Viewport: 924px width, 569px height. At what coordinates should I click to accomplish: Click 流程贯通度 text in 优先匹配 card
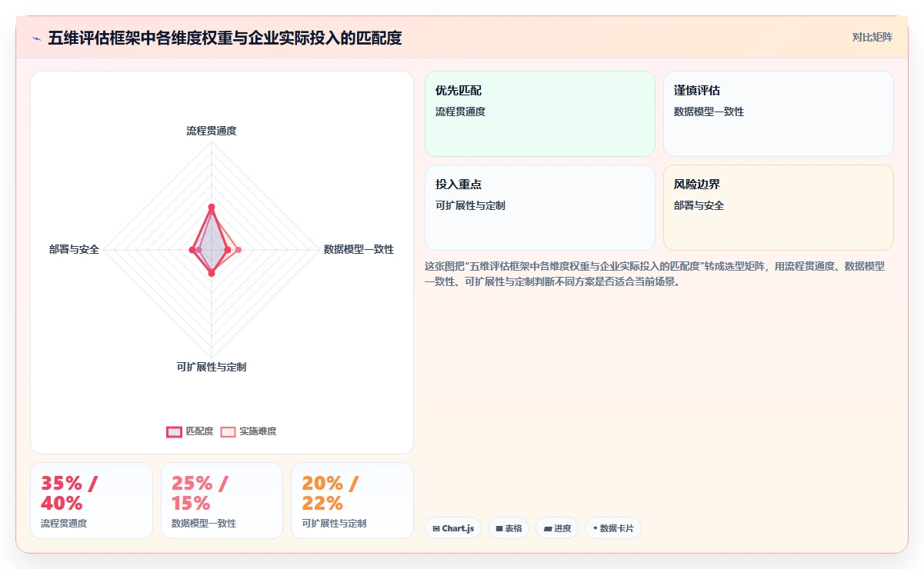[460, 111]
